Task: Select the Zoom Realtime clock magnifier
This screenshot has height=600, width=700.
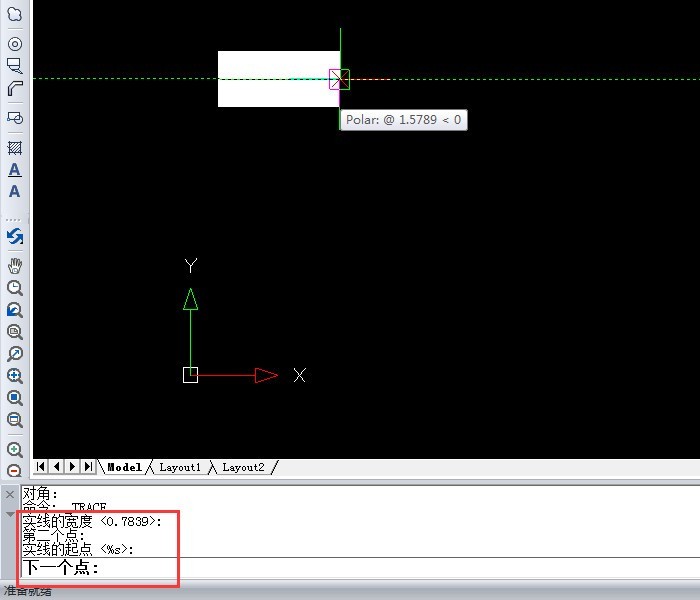Action: coord(14,288)
